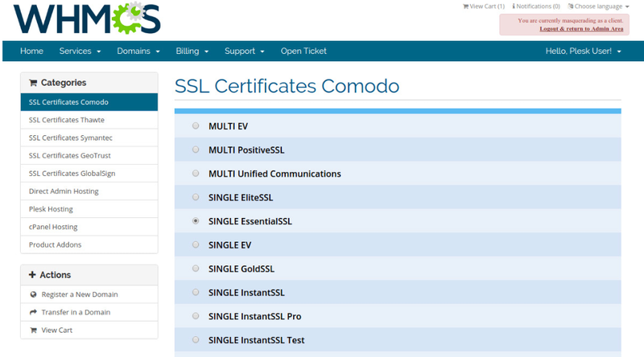Open the Services dropdown menu
Viewport: 644px width, 357px height.
point(80,51)
